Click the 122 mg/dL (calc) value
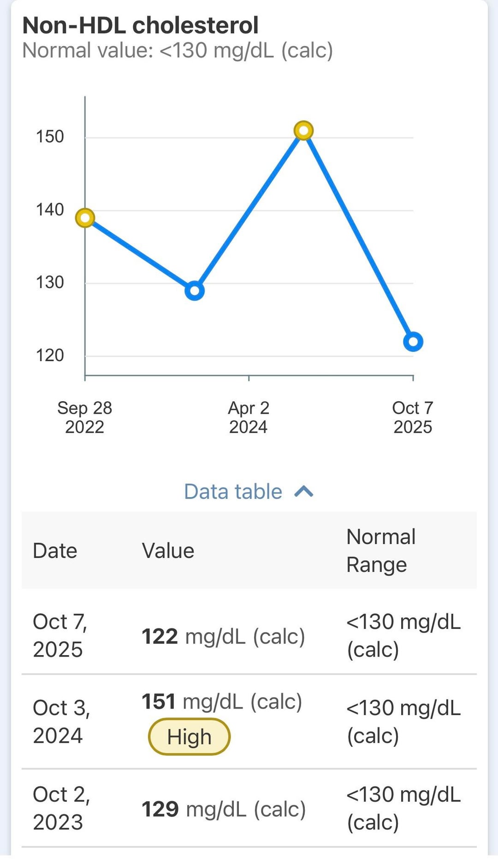 (223, 637)
